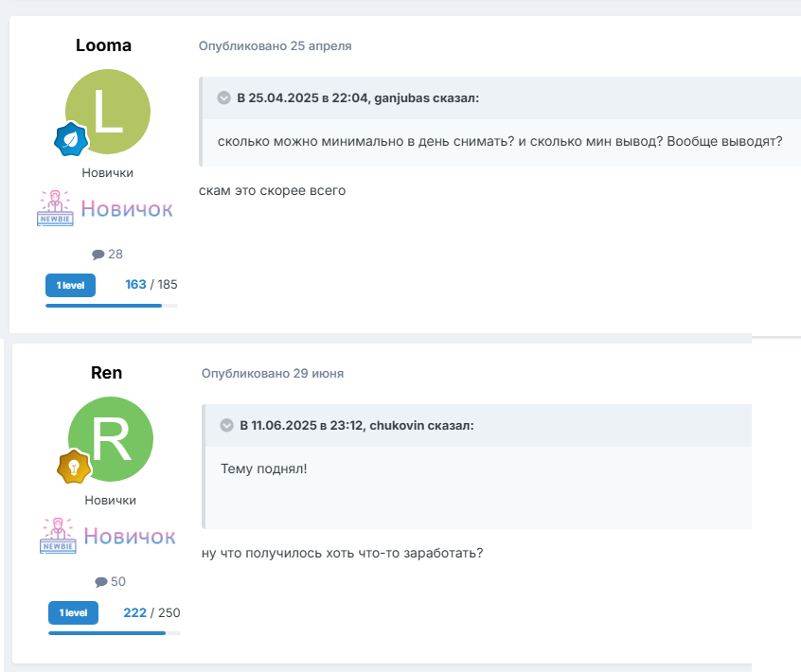Open the quoted ganjubas post header link
The height and width of the screenshot is (672, 801).
tap(358, 97)
